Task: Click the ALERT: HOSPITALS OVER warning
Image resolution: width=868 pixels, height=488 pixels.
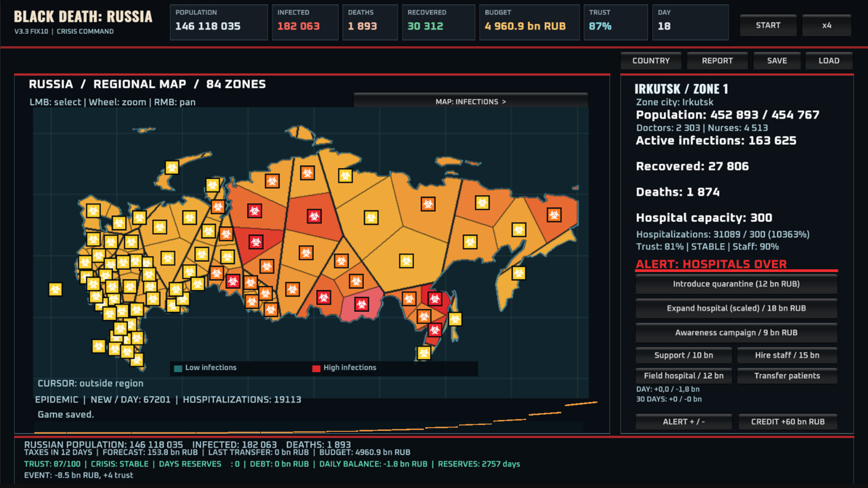Action: click(x=712, y=264)
